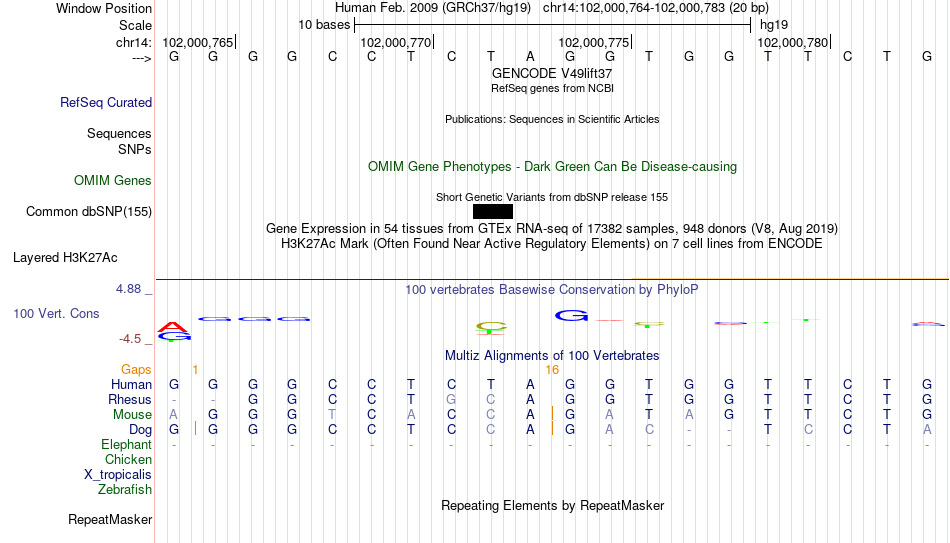This screenshot has height=543, width=950.
Task: Click the Sequences track label
Action: tap(119, 133)
